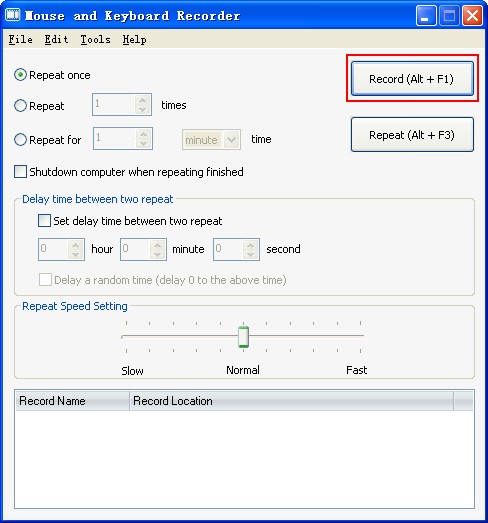
Task: Increase the delay second spinner
Action: click(251, 245)
